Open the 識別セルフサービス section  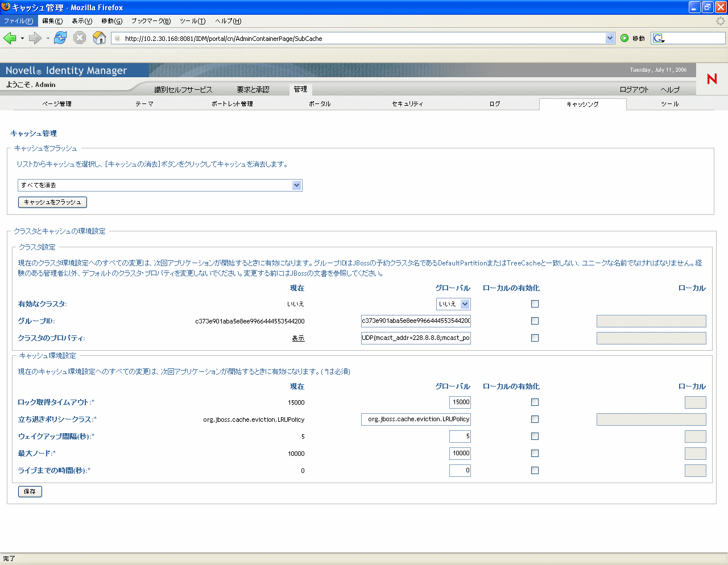click(183, 90)
